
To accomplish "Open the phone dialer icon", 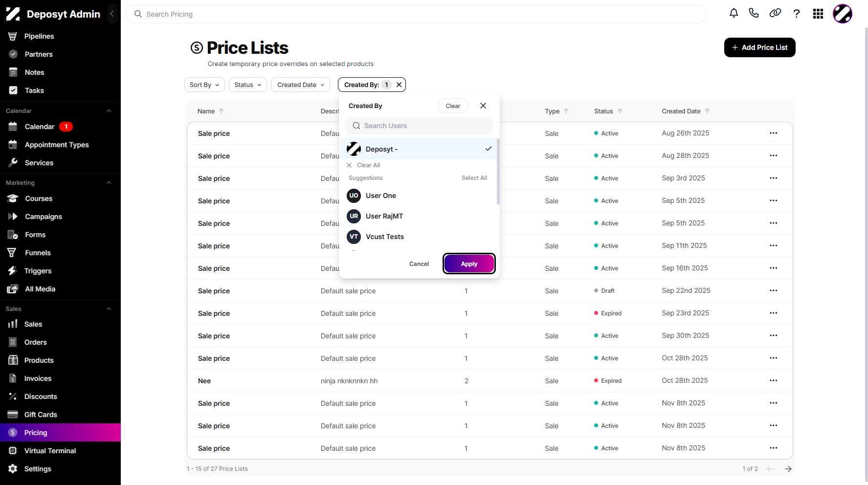I will coord(754,14).
